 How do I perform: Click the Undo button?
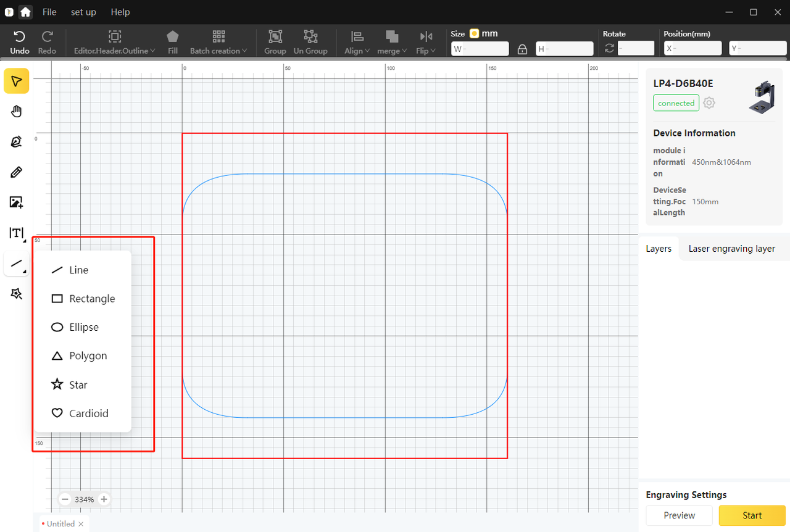[x=20, y=43]
